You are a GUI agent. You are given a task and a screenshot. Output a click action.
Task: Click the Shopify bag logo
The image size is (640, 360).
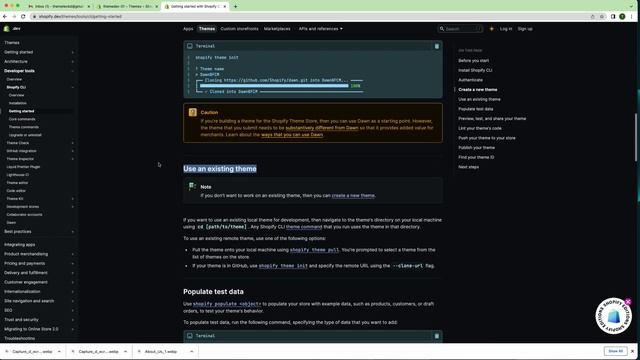point(7,29)
